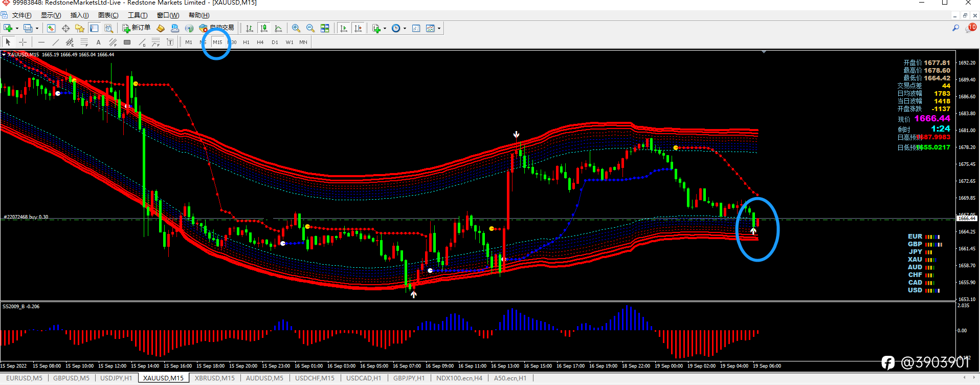Select the Gann line G tool
The image size is (980, 385).
[142, 42]
